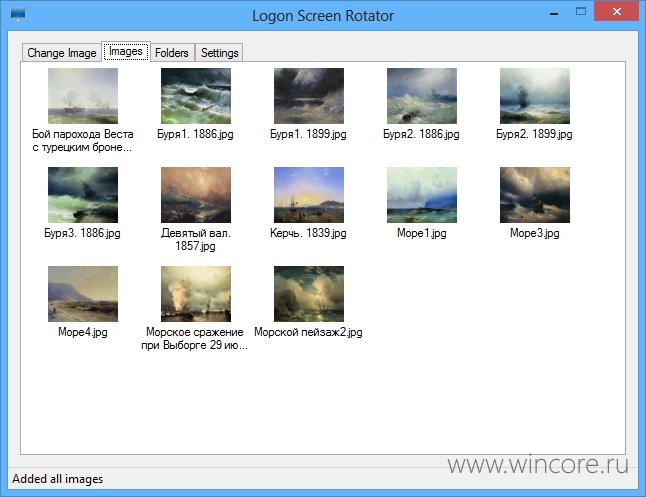
Task: Select the Буря2. 1899.jpg thumbnail
Action: 535,96
